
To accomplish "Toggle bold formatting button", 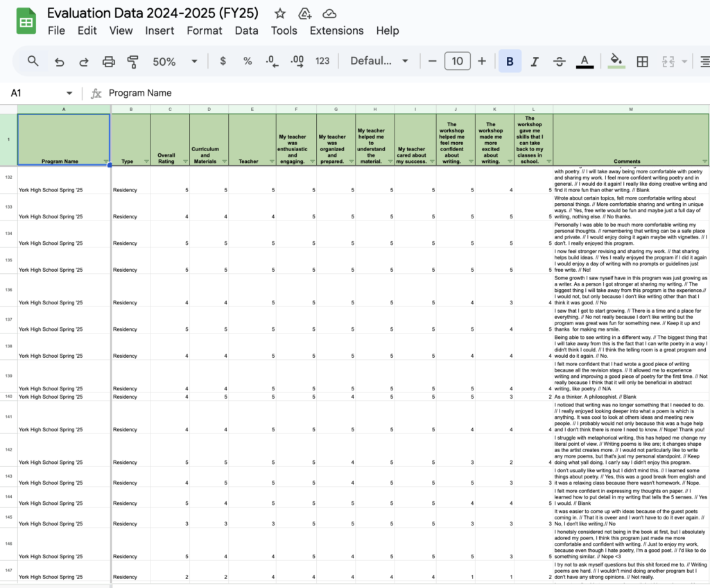I will [510, 61].
